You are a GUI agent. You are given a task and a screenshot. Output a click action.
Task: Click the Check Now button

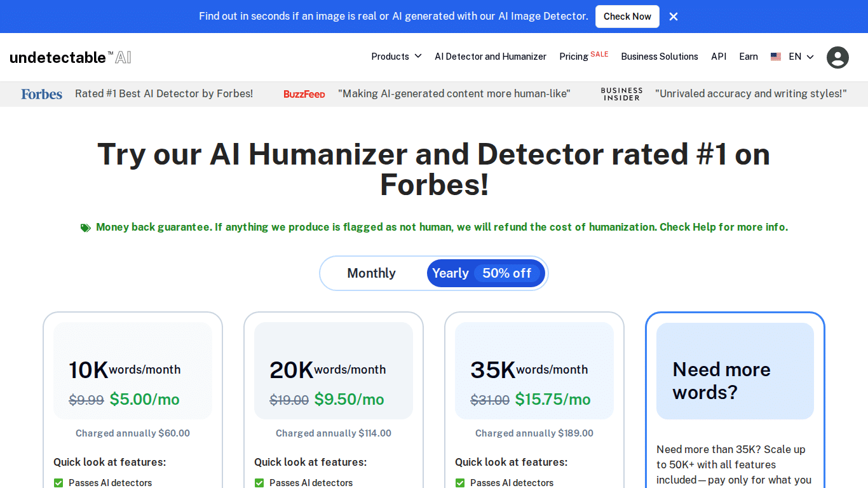[627, 17]
